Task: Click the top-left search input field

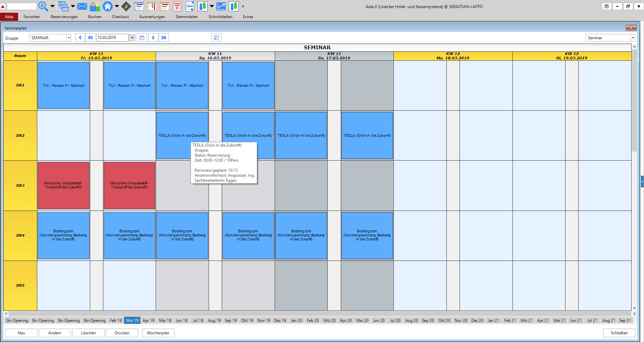Action: tap(21, 6)
